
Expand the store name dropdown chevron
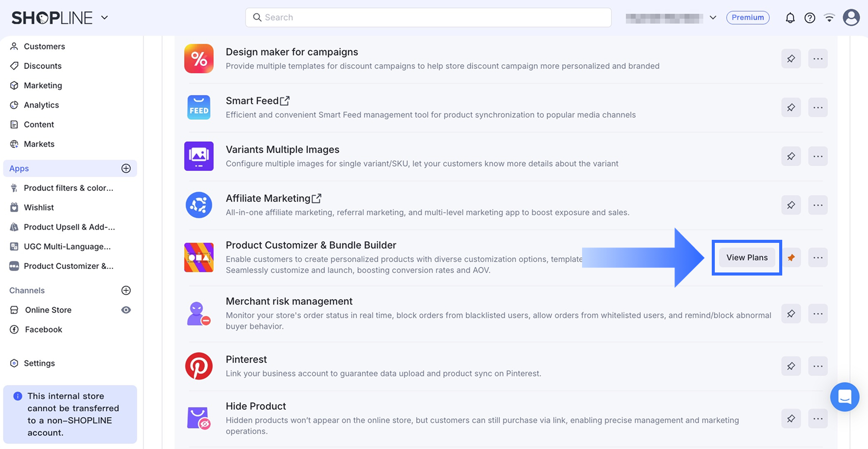point(713,17)
